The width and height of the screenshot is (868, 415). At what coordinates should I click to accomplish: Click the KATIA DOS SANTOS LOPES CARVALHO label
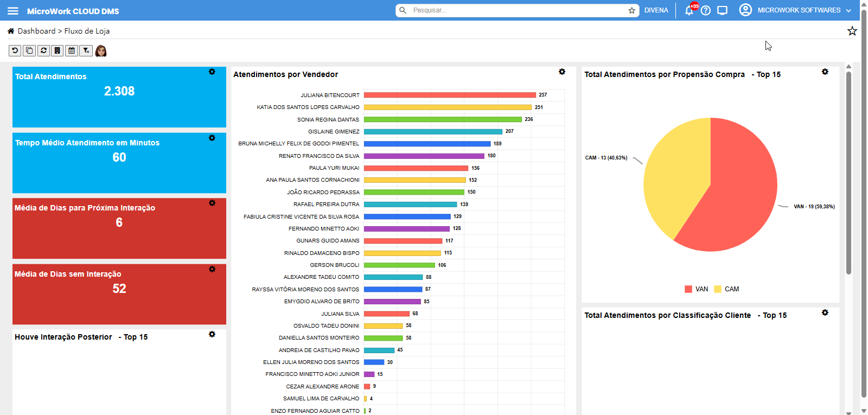(308, 107)
